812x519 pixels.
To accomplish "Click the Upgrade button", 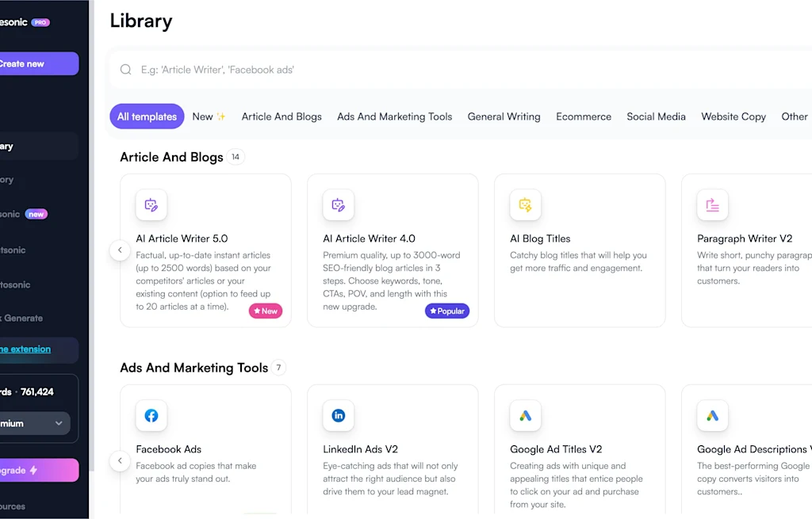I will point(39,470).
